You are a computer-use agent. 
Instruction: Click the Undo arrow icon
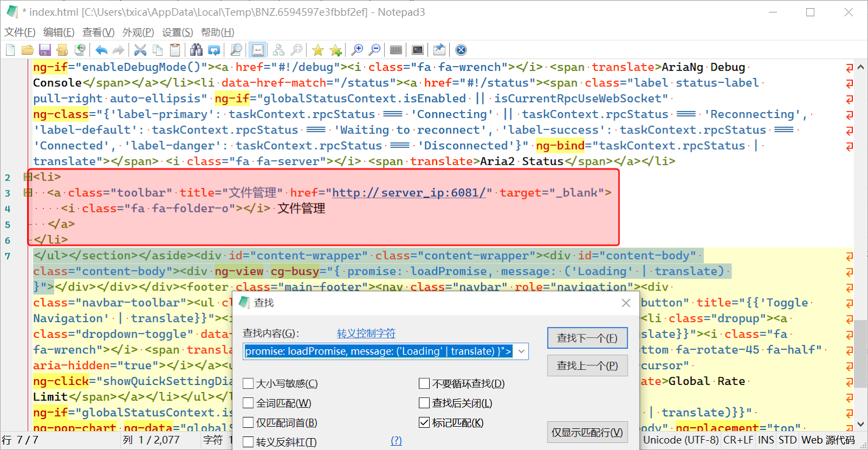point(101,50)
